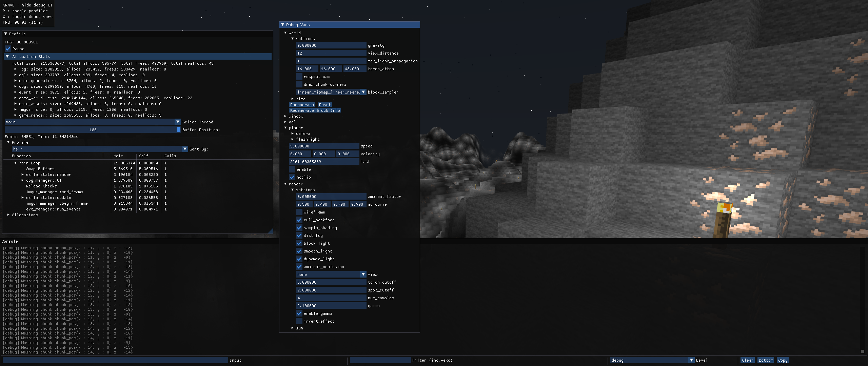868x366 pixels.
Task: Open the console Level dropdown arrow
Action: click(x=691, y=360)
